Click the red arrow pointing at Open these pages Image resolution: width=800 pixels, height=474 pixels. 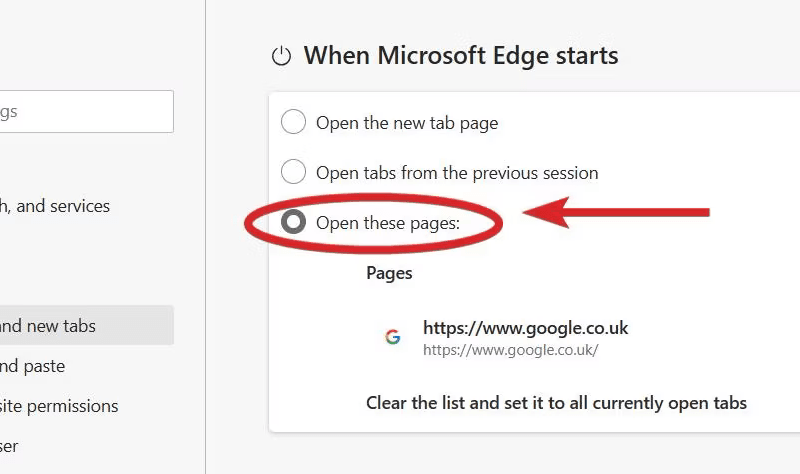coord(616,212)
